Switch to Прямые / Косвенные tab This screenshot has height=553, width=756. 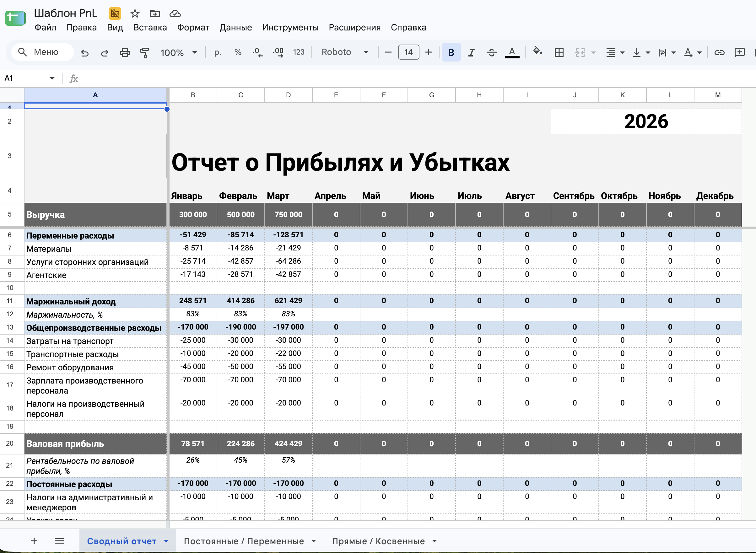click(x=378, y=541)
